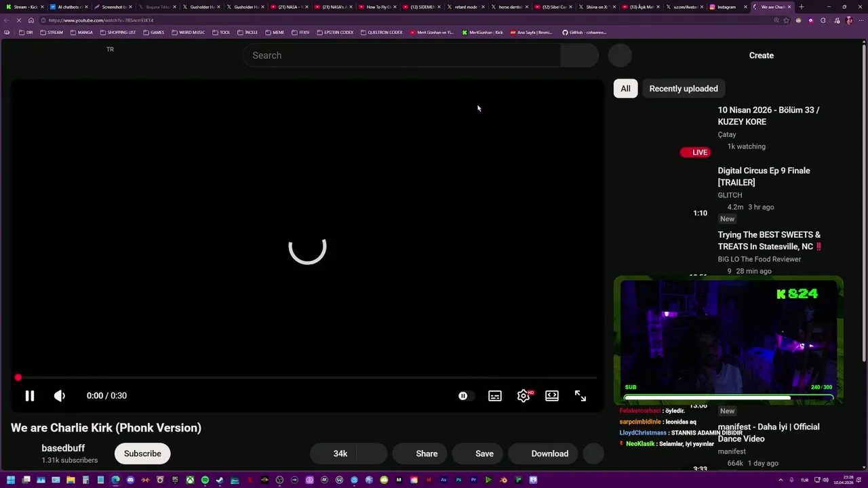Open manifest - Daha İyi Dance Video
868x488 pixels.
[768, 432]
